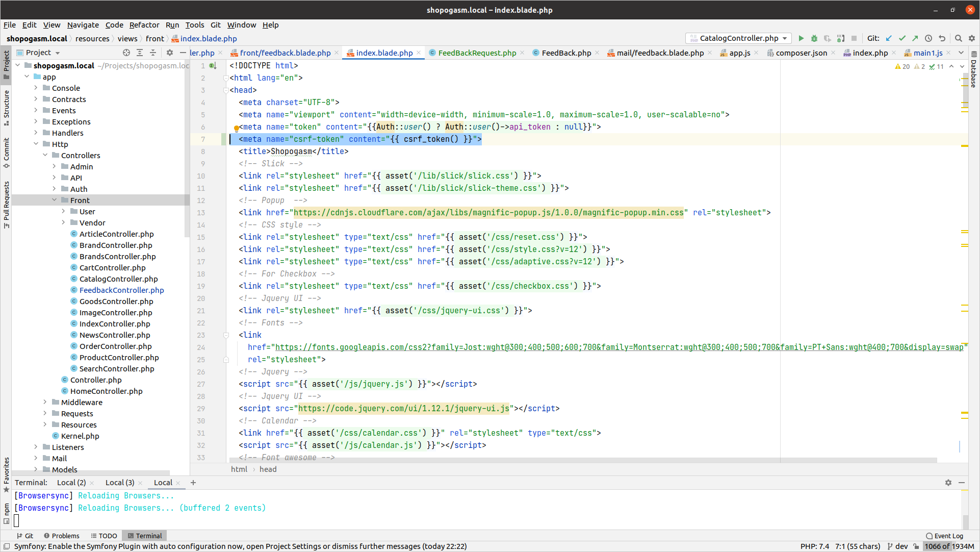Run CatalogController.php with the green play button
This screenshot has width=980, height=552.
801,38
